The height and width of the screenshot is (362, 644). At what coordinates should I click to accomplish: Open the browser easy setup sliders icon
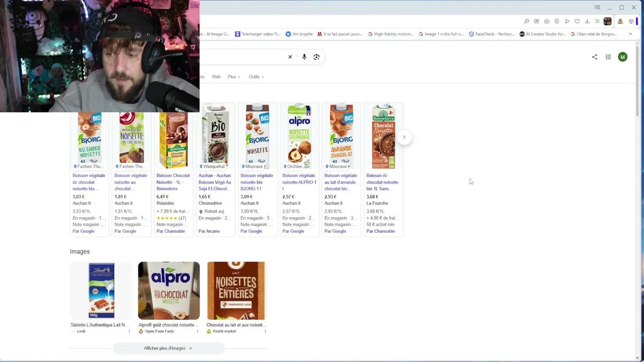pos(597,21)
